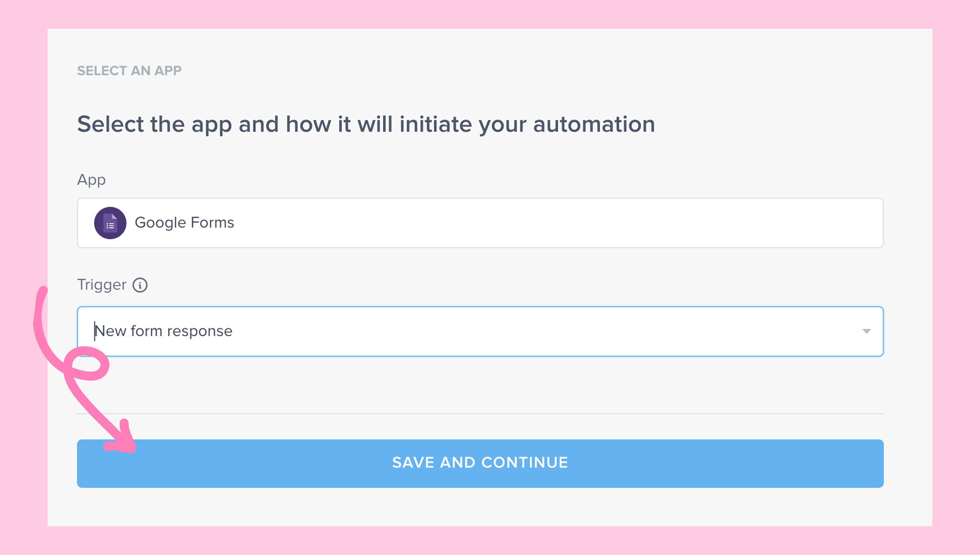Click the automation heading text
The width and height of the screenshot is (980, 555).
pyautogui.click(x=366, y=124)
